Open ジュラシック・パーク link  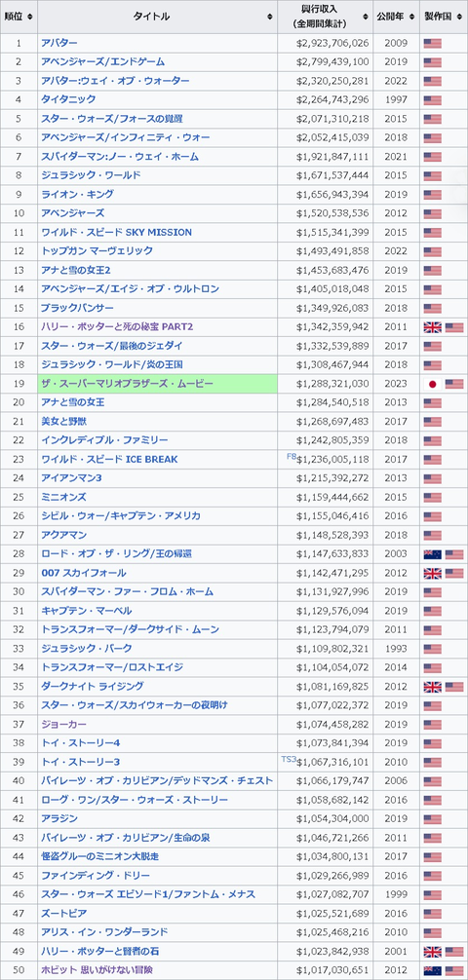(87, 648)
